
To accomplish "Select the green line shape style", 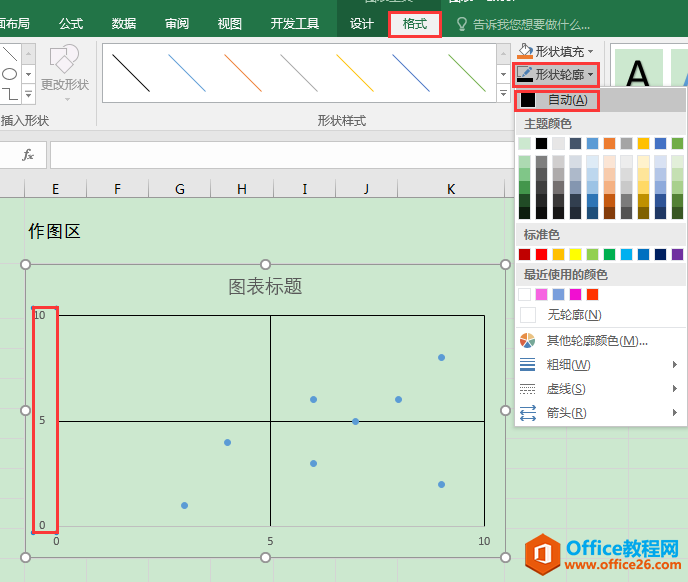I will coord(467,73).
